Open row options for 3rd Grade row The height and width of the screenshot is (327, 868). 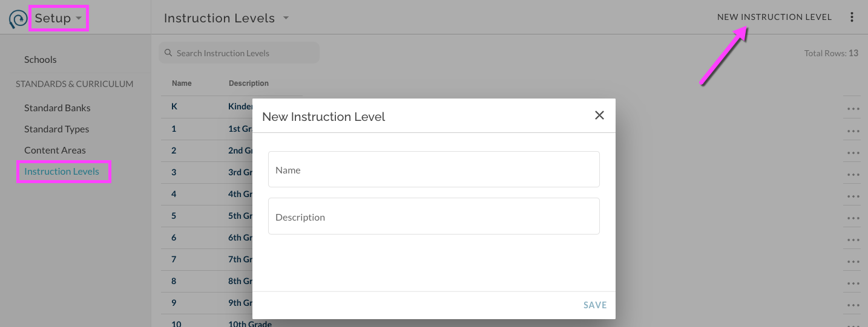(853, 174)
